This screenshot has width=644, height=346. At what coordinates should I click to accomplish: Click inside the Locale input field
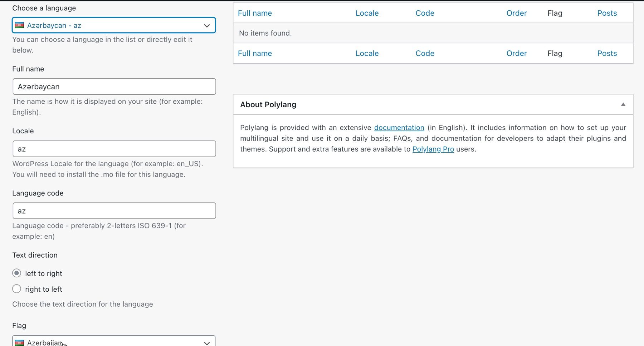point(114,149)
